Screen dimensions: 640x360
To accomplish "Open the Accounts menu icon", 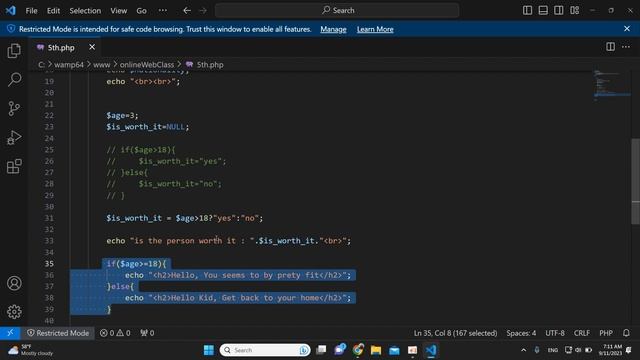I will (14, 283).
